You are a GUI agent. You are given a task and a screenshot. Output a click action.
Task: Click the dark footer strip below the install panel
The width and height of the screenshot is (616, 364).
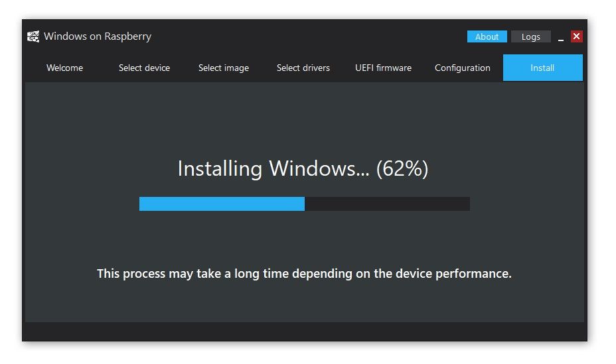tap(304, 332)
